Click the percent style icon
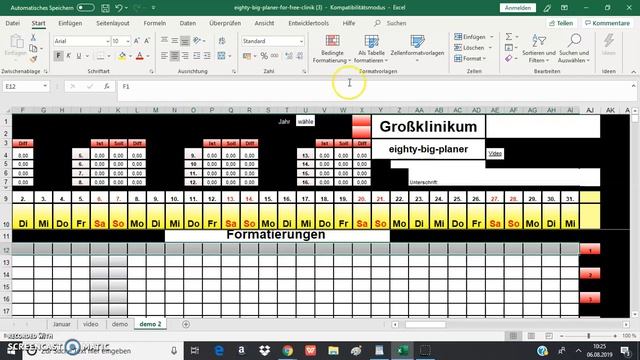This screenshot has width=640, height=360. pos(264,56)
